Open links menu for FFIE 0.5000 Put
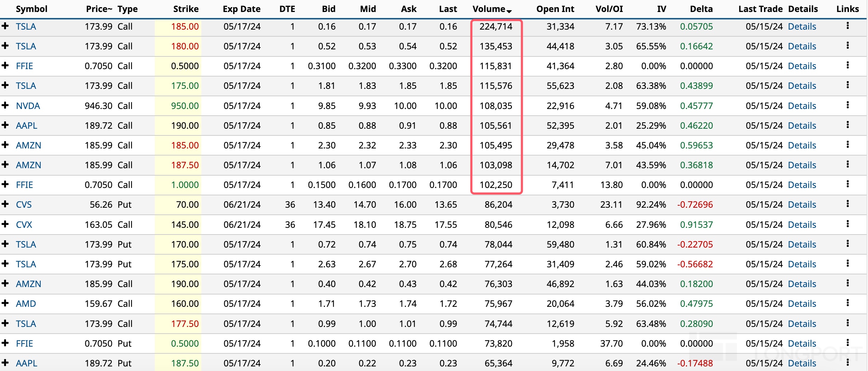This screenshot has width=868, height=371. point(848,343)
